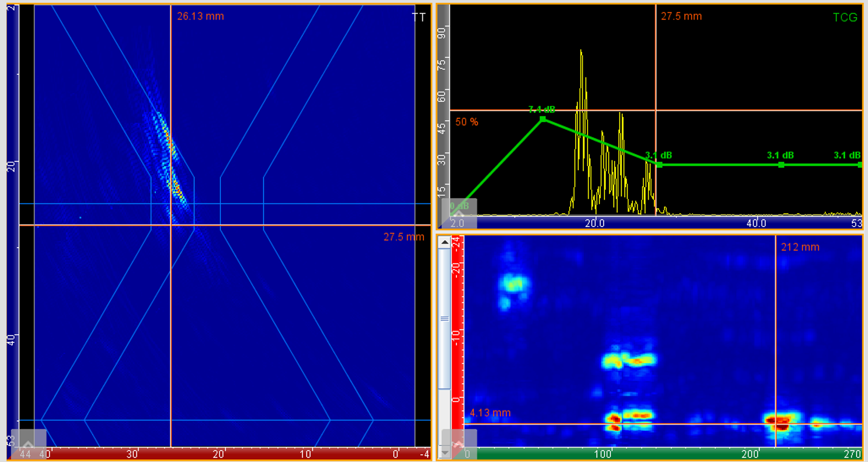Select the 7.1 dB TCG point marker
This screenshot has height=462, width=868.
[543, 119]
